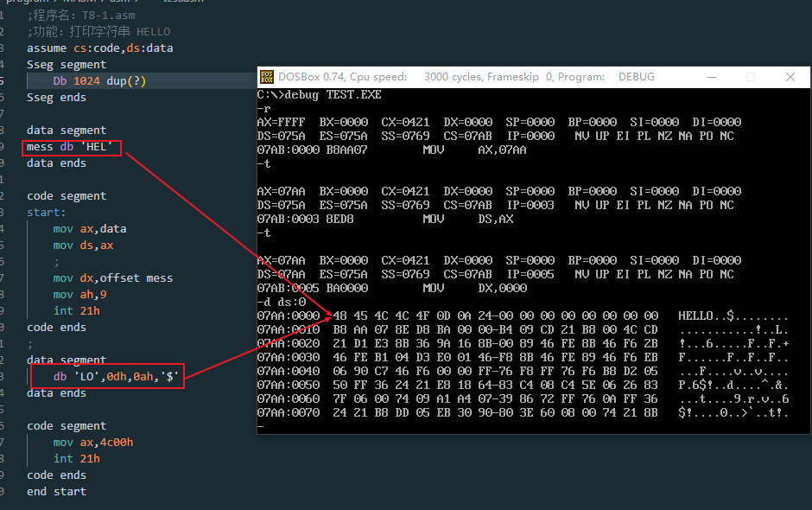Click the "db 'LO',0dh,0ah,'$'" line
Viewport: 812px width, 510px height.
[116, 376]
